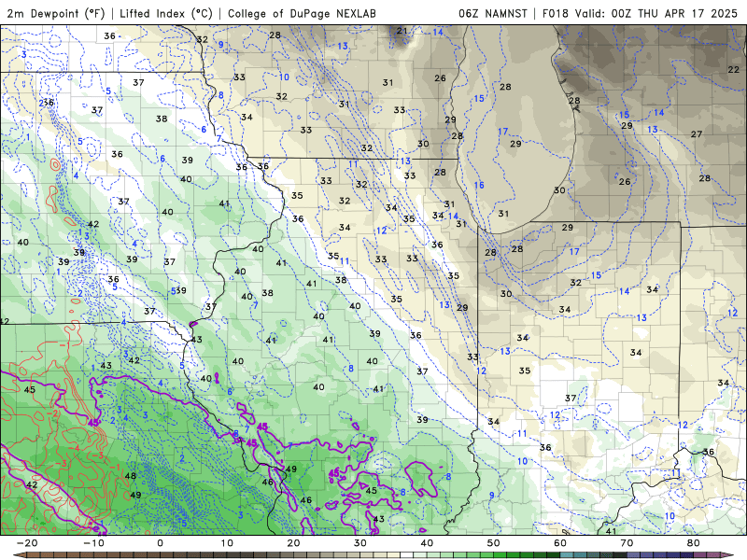This screenshot has width=747, height=560.
Task: Click the 50 label on the color scale
Action: (494, 543)
